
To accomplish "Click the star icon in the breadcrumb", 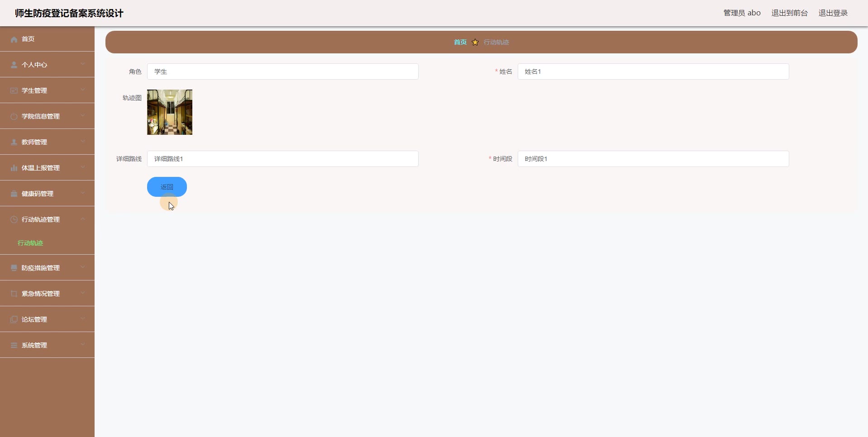I will point(475,42).
